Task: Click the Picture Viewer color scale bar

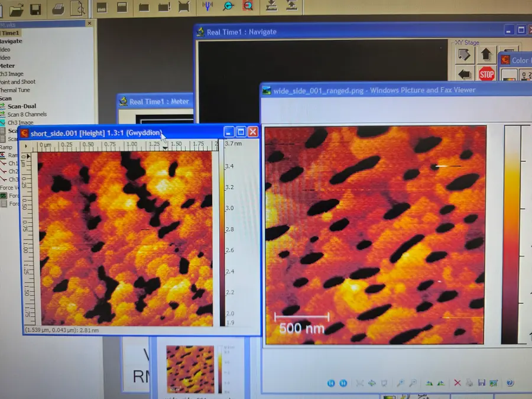Action: click(x=511, y=235)
